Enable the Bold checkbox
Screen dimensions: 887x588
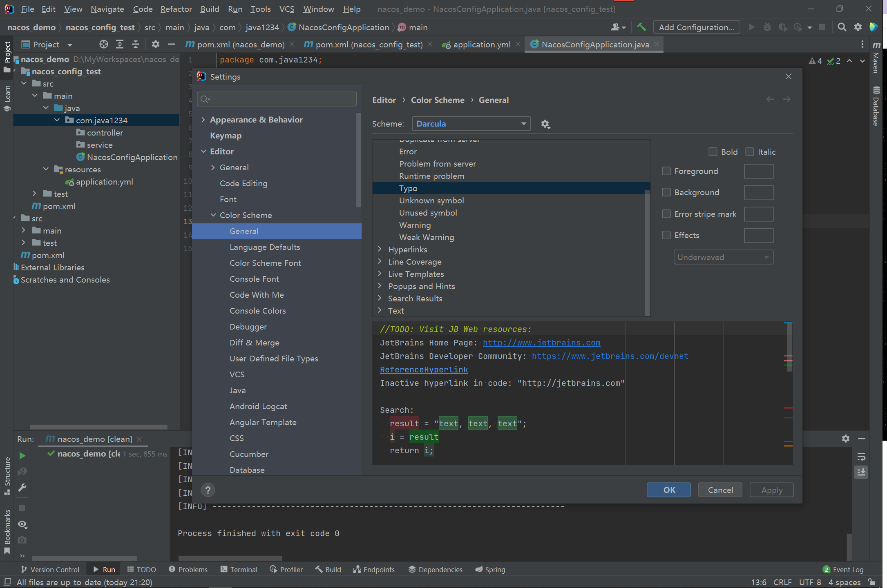tap(713, 152)
